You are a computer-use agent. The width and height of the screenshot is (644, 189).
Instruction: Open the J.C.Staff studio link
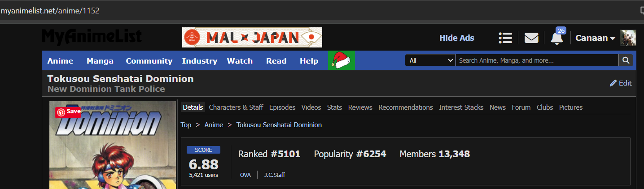[274, 175]
